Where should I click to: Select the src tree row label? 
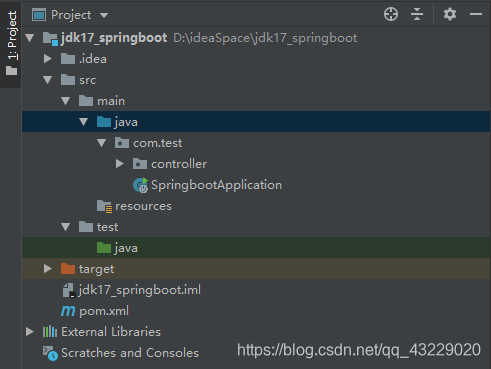click(x=88, y=80)
